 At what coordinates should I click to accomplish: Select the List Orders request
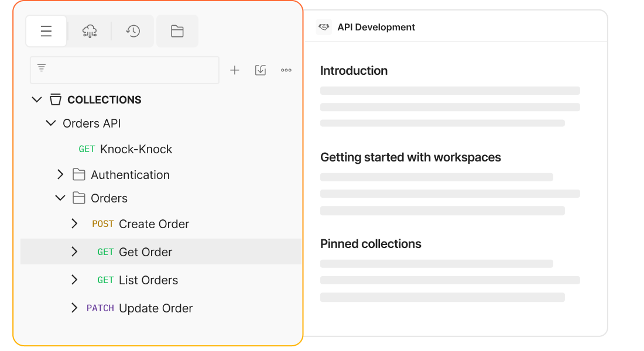[x=149, y=280]
